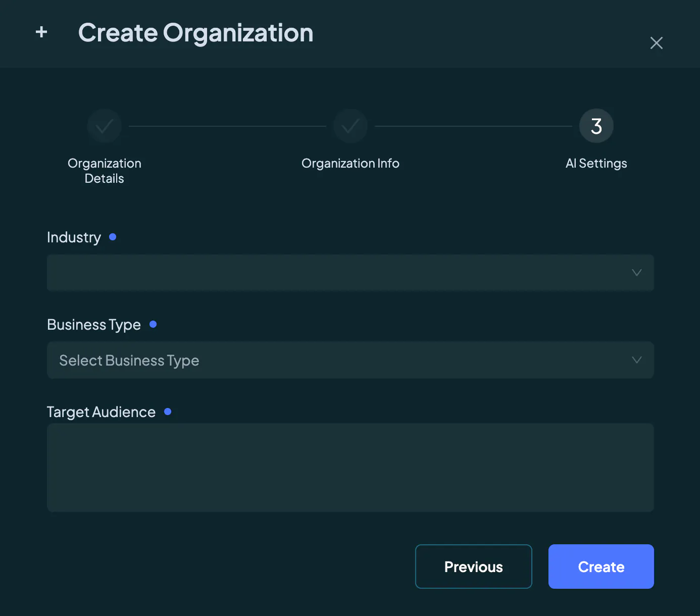Click the plus icon beside Create Organization
The width and height of the screenshot is (700, 616).
pyautogui.click(x=41, y=32)
